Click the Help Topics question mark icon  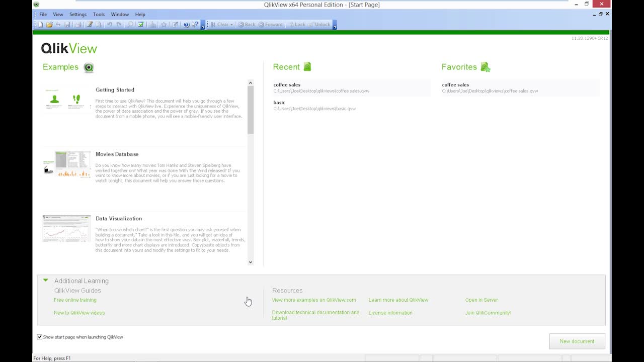pos(186,25)
